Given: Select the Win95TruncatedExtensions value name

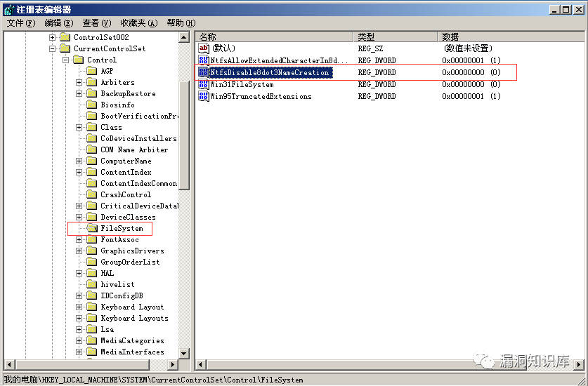Looking at the screenshot, I should (x=261, y=96).
